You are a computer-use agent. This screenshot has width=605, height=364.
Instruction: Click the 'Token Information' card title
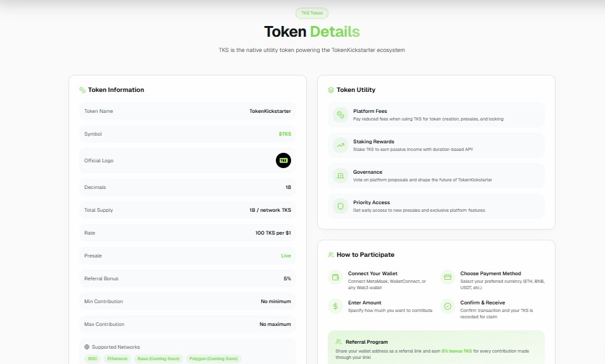tap(116, 90)
